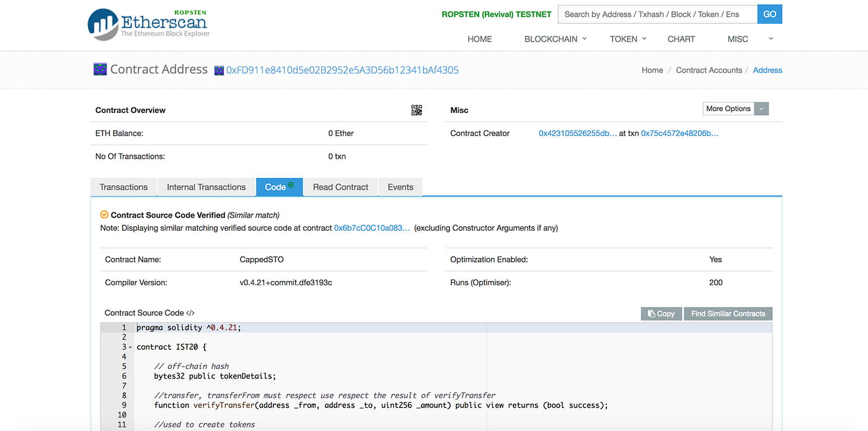Open the MISC dropdown menu

click(x=750, y=38)
